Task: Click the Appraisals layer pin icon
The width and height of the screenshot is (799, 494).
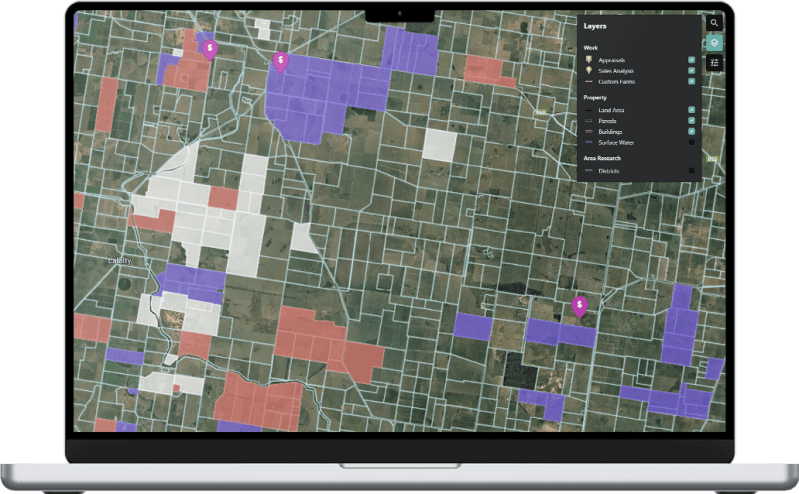Action: (589, 60)
